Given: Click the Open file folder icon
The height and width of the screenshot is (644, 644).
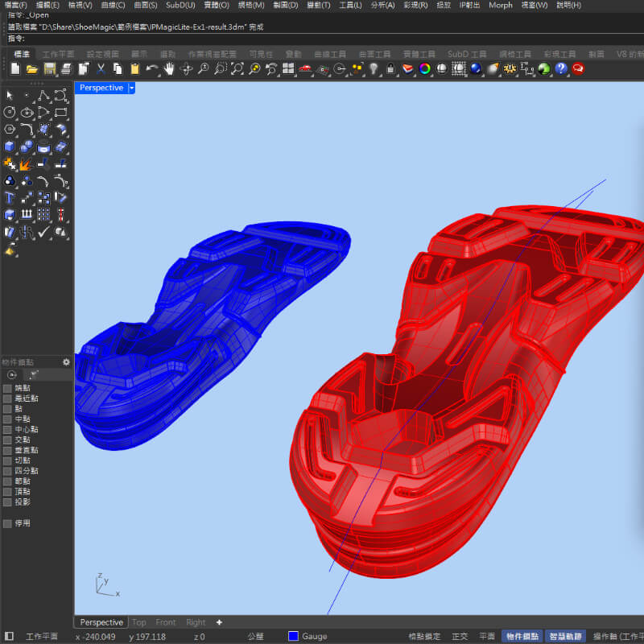Looking at the screenshot, I should (x=32, y=69).
